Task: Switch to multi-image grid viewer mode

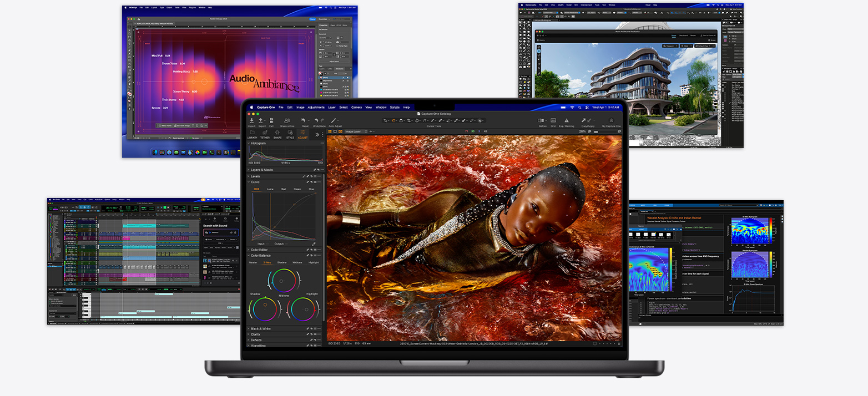Action: [330, 131]
